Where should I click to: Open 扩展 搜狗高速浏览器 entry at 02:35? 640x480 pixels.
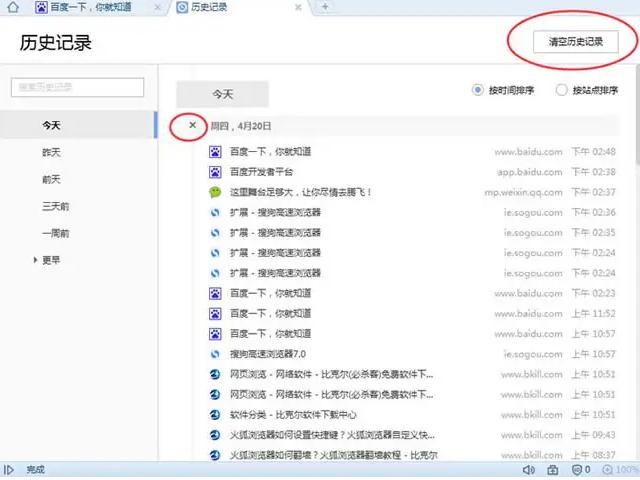click(x=275, y=233)
